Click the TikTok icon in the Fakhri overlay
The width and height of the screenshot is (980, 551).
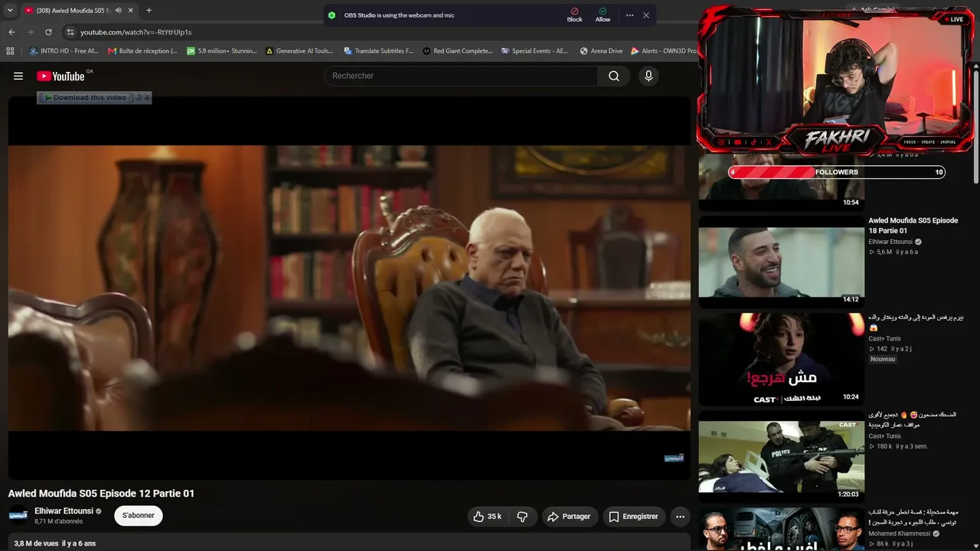point(753,142)
